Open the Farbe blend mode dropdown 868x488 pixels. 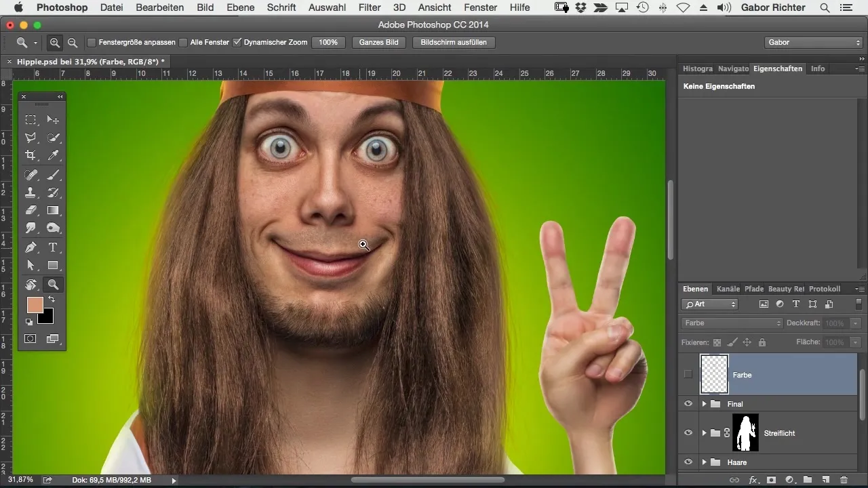click(732, 323)
